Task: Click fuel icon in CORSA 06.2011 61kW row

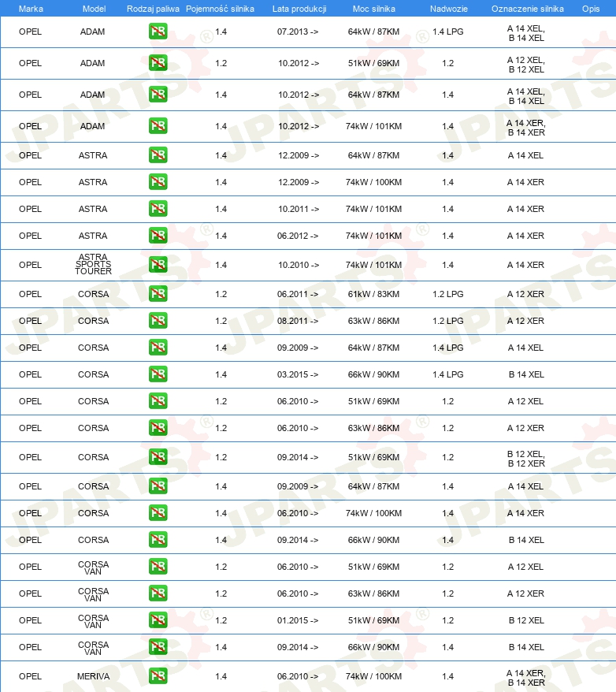Action: coord(158,293)
